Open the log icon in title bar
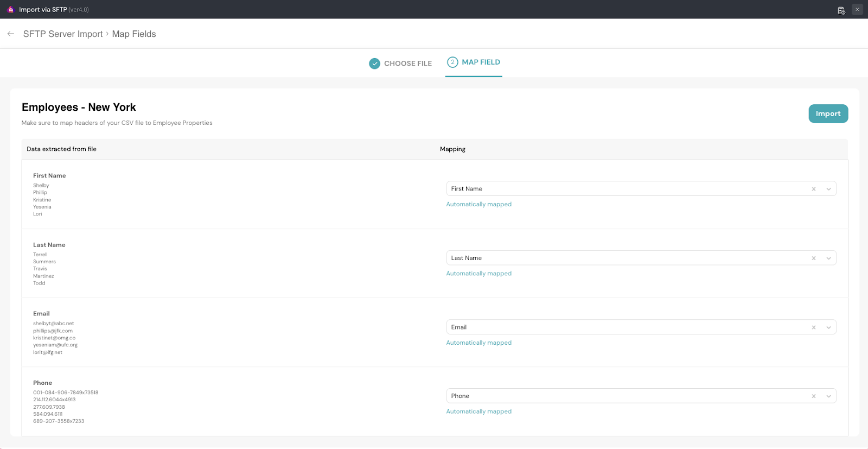This screenshot has width=868, height=449. [x=841, y=10]
